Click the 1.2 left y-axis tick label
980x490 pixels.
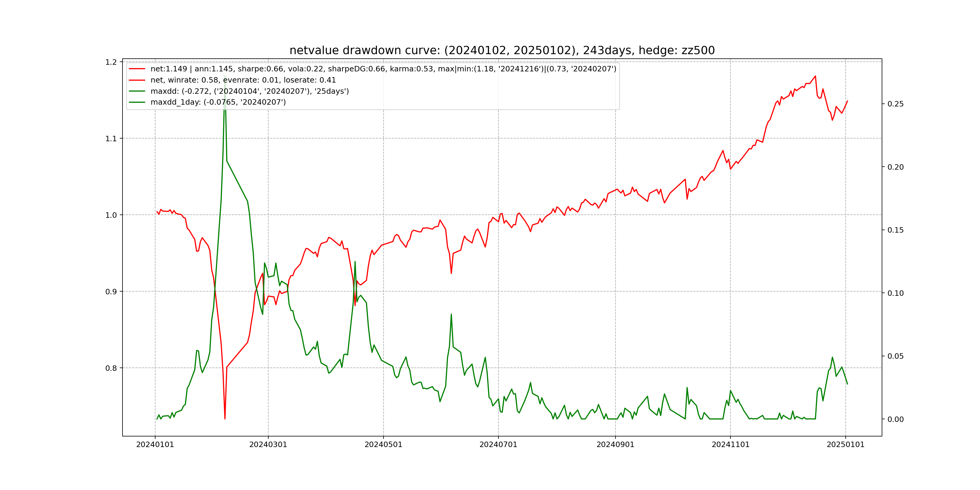point(111,62)
